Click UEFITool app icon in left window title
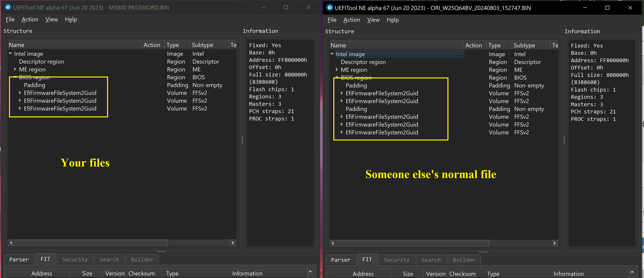Image resolution: width=644 pixels, height=278 pixels. [8, 7]
